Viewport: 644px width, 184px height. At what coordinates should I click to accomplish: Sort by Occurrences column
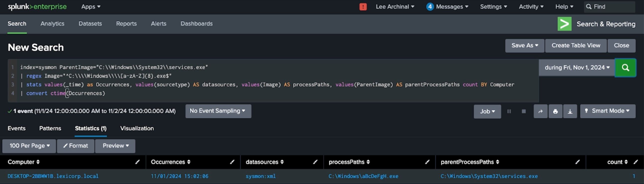pyautogui.click(x=171, y=162)
